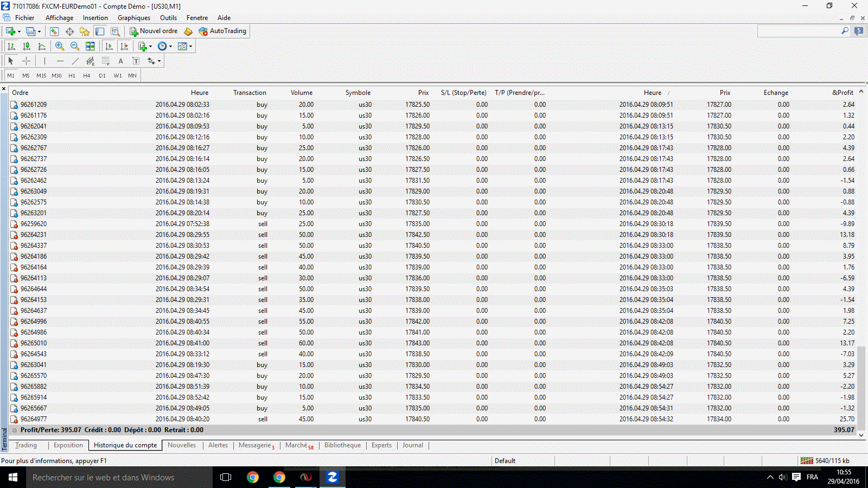Open Chrome from the Windows taskbar
The image size is (868, 488).
tap(253, 477)
